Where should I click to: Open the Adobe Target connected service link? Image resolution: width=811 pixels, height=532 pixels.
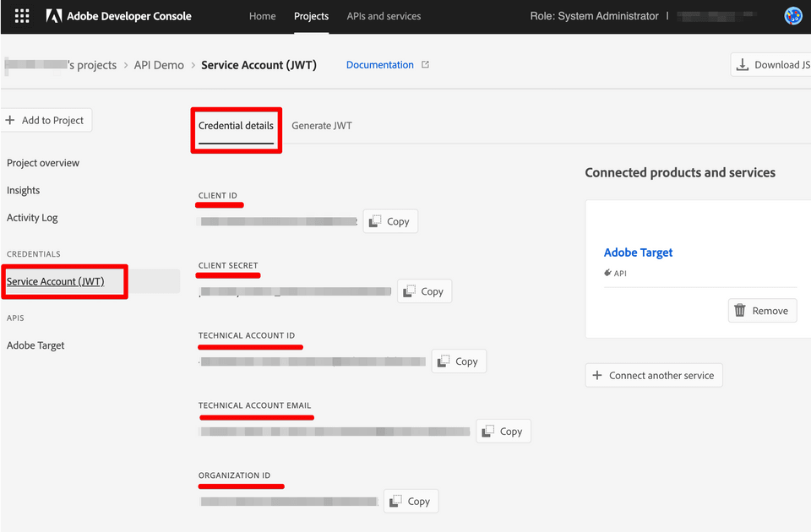(x=639, y=252)
